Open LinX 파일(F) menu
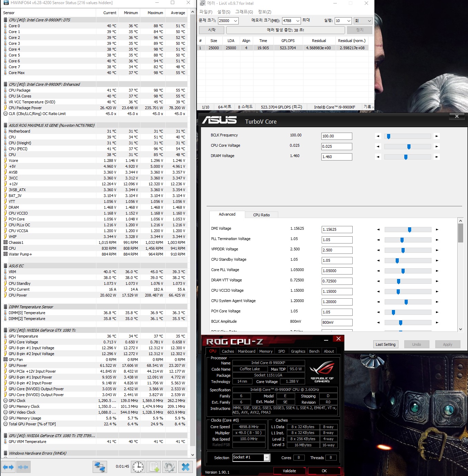Image resolution: width=468 pixels, height=476 pixels. click(206, 12)
